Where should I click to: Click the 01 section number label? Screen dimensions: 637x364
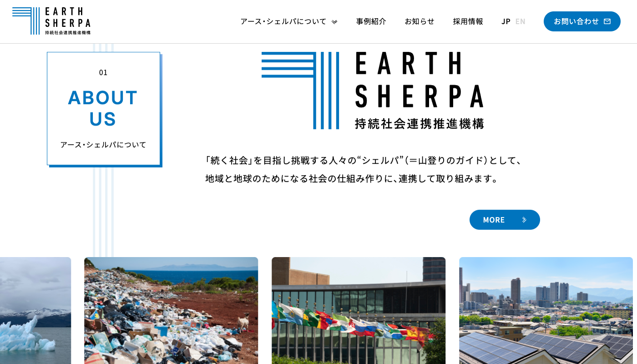tap(103, 72)
